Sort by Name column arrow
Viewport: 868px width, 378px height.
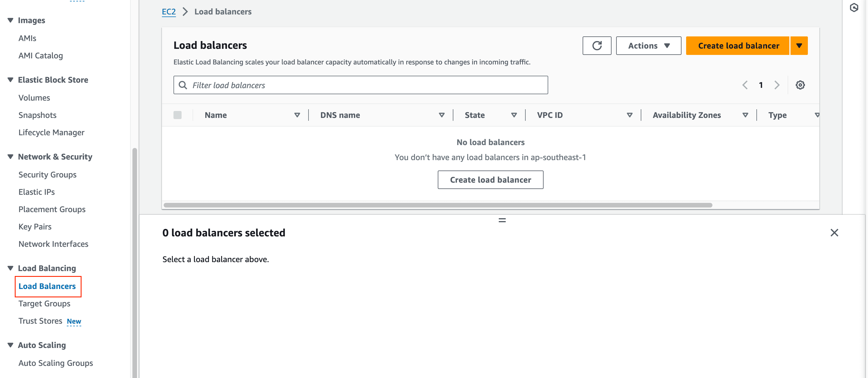coord(297,115)
